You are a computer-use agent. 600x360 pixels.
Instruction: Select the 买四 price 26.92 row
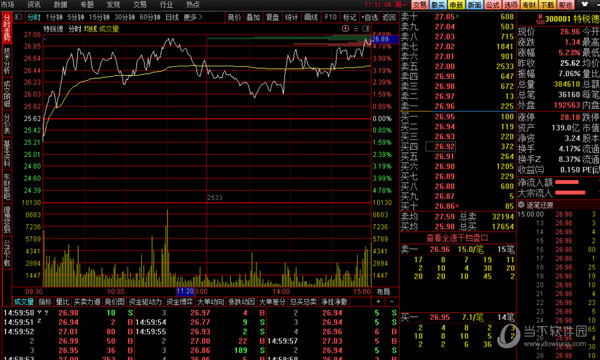tap(458, 147)
